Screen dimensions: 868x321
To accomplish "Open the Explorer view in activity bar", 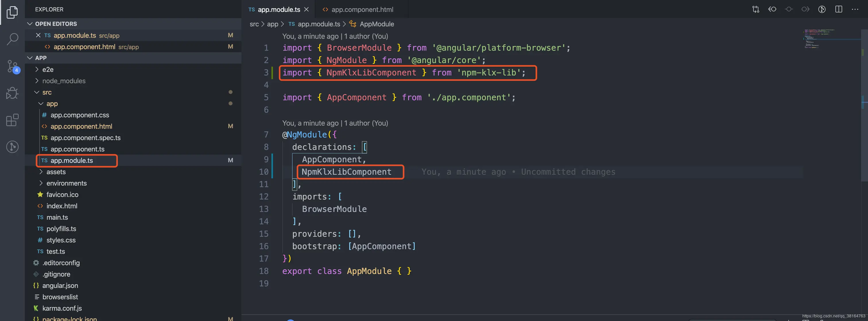I will pyautogui.click(x=12, y=12).
